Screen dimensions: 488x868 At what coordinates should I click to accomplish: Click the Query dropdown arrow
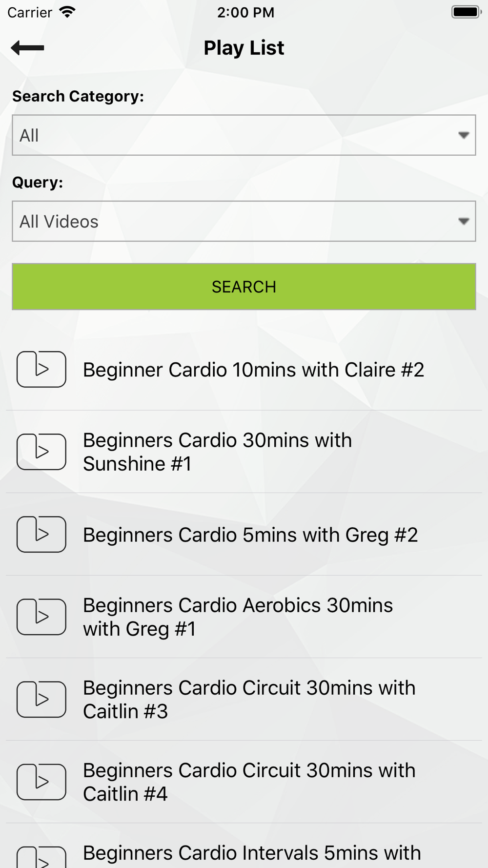[464, 221]
